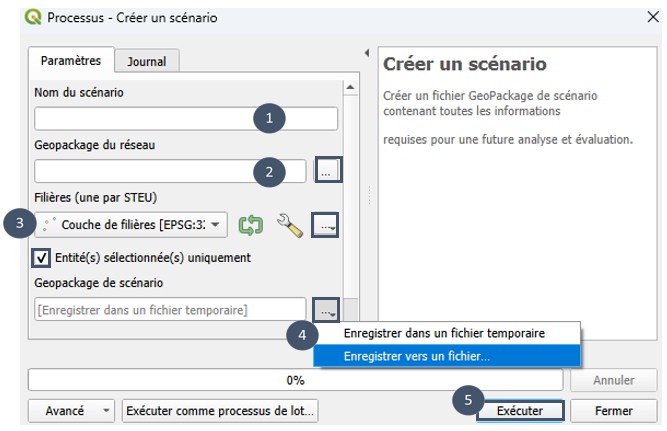Click Exécuter comme processus de lot… button
Image resolution: width=667 pixels, height=431 pixels.
pos(220,411)
